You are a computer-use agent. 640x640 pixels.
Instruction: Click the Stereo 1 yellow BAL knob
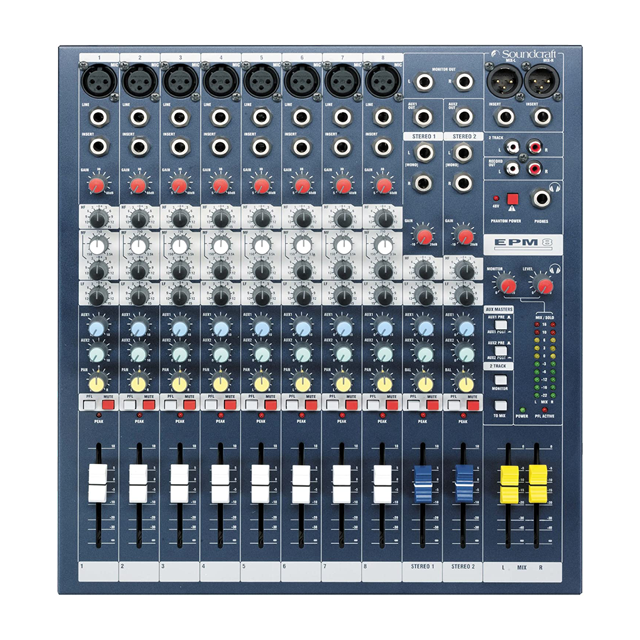[x=425, y=383]
